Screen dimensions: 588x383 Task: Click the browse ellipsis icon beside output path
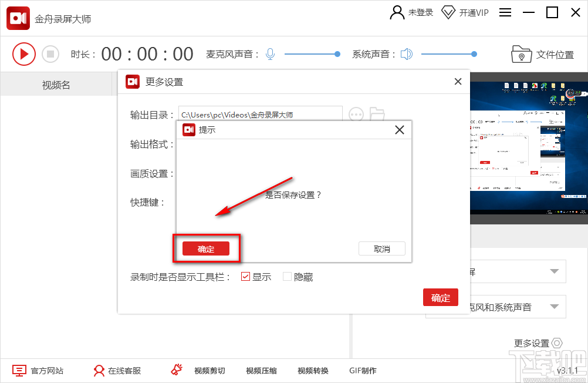[356, 114]
